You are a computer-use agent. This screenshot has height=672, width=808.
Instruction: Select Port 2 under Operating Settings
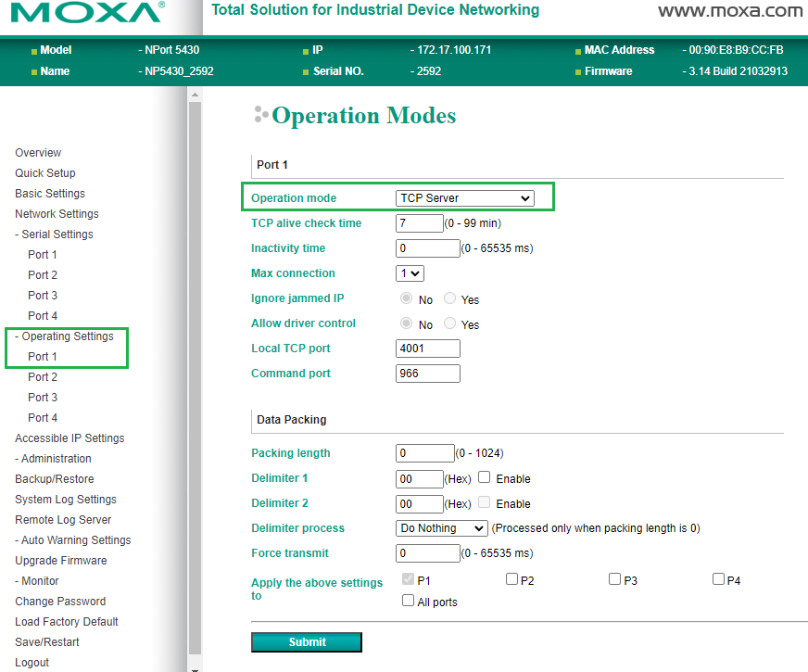(43, 377)
